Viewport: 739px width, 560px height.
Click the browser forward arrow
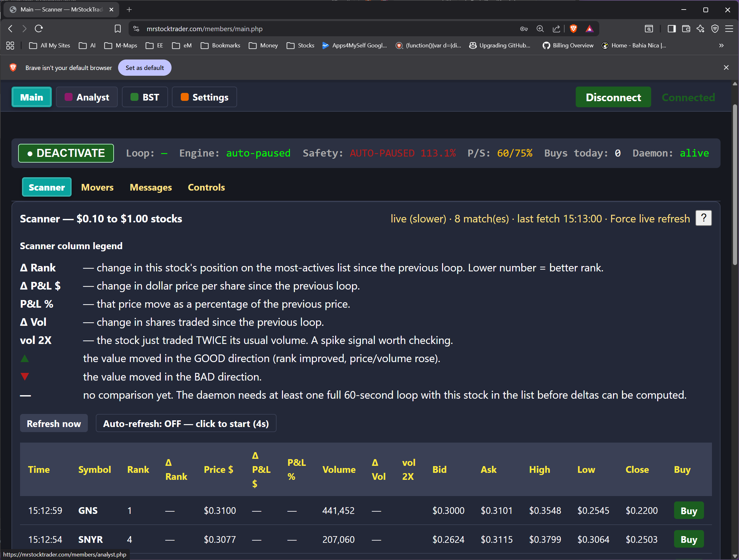[24, 29]
